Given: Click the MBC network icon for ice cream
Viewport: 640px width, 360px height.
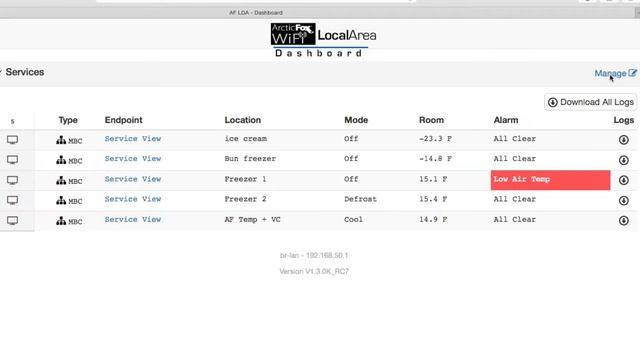Looking at the screenshot, I should pos(61,140).
